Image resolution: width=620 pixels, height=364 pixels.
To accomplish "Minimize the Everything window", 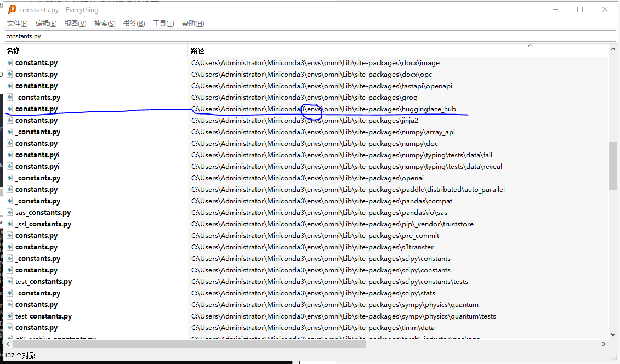I will [555, 9].
